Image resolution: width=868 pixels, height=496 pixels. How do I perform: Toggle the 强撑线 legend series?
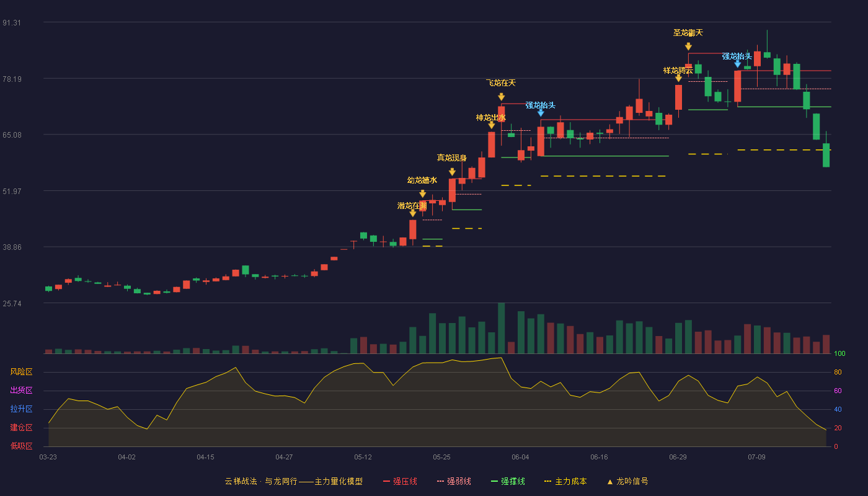click(508, 481)
